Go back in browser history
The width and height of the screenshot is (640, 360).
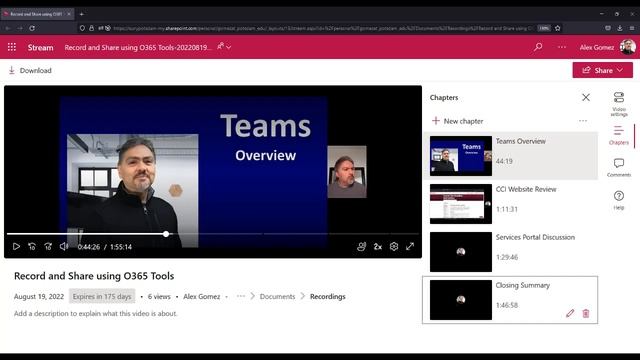(x=8, y=28)
